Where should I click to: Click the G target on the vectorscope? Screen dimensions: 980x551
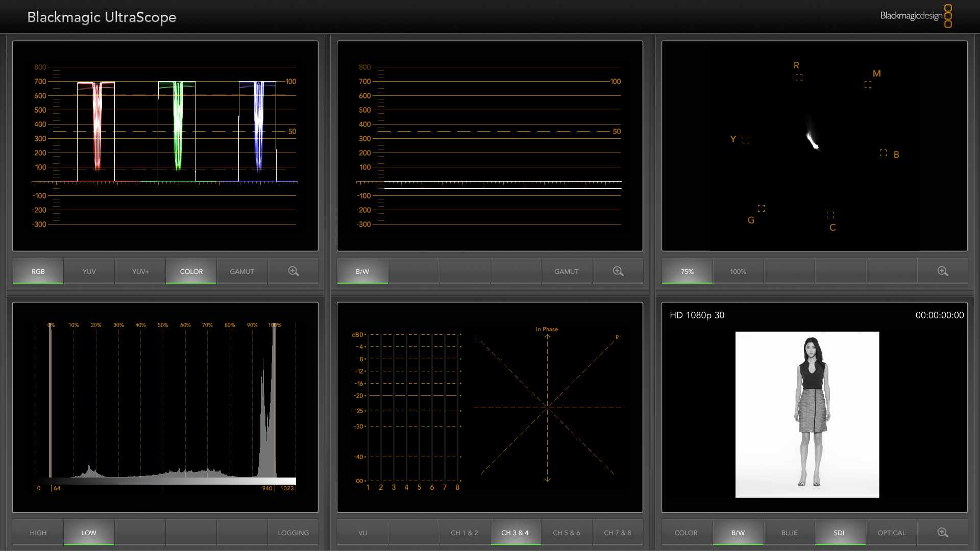click(761, 208)
